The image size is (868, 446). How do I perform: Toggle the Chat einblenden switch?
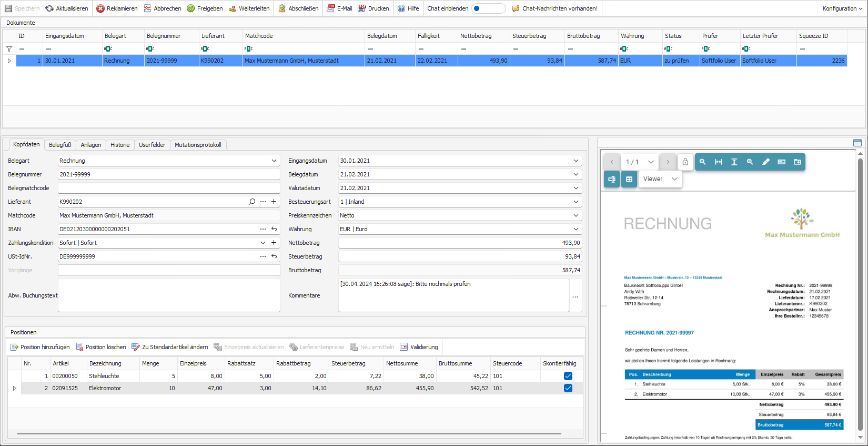(488, 8)
